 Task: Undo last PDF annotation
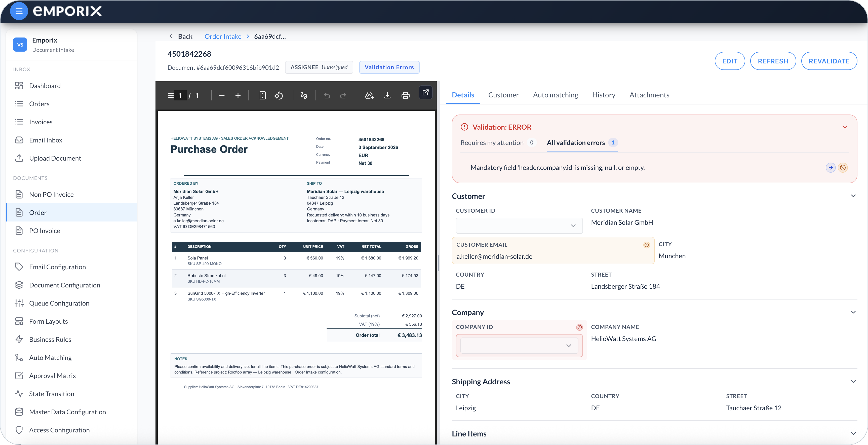tap(327, 95)
